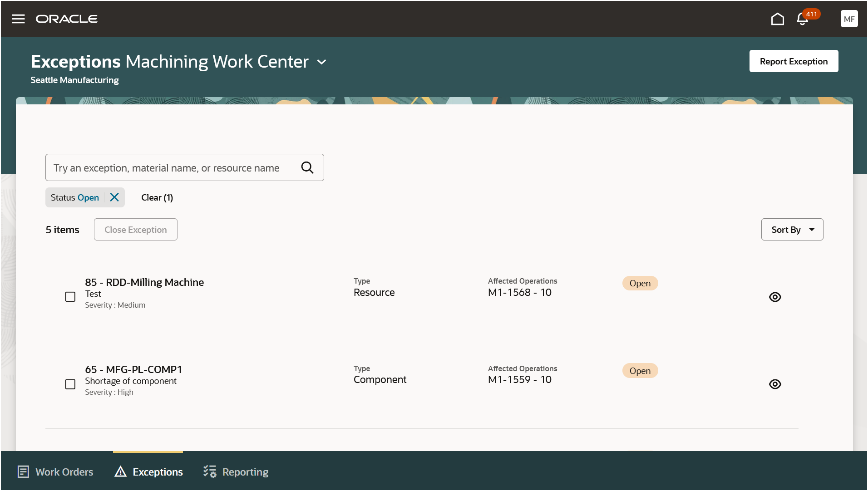
Task: Click Severity : High text
Action: [x=109, y=393]
